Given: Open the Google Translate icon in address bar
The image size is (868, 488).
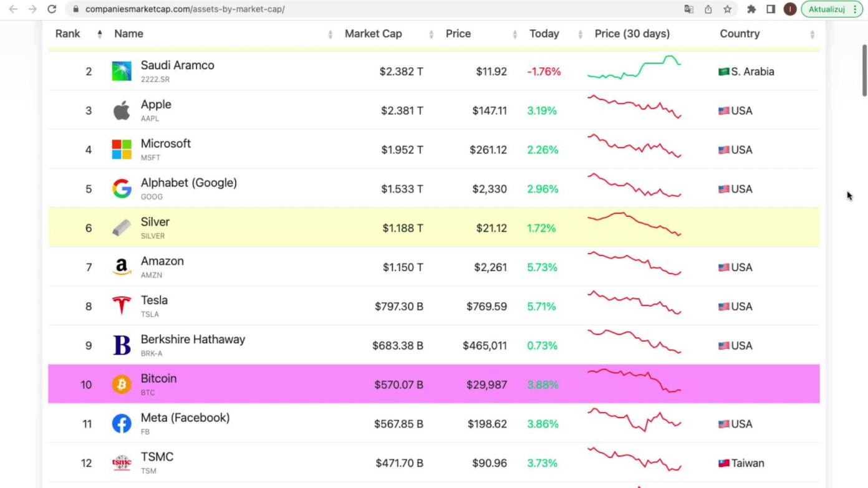Looking at the screenshot, I should point(688,9).
